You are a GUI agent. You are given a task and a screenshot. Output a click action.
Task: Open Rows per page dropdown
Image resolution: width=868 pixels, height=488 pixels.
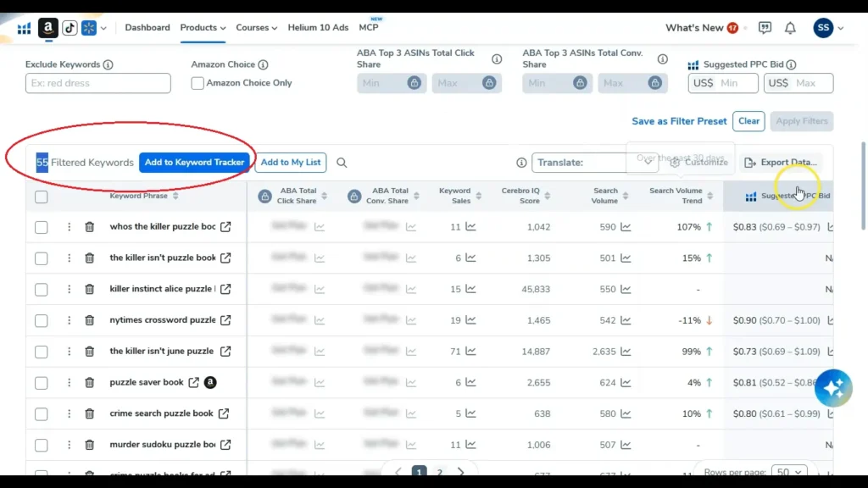(x=789, y=472)
